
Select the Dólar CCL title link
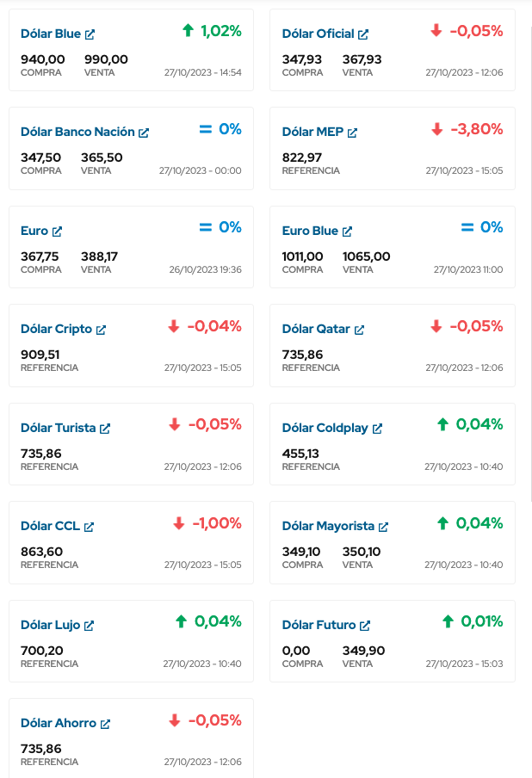[50, 527]
